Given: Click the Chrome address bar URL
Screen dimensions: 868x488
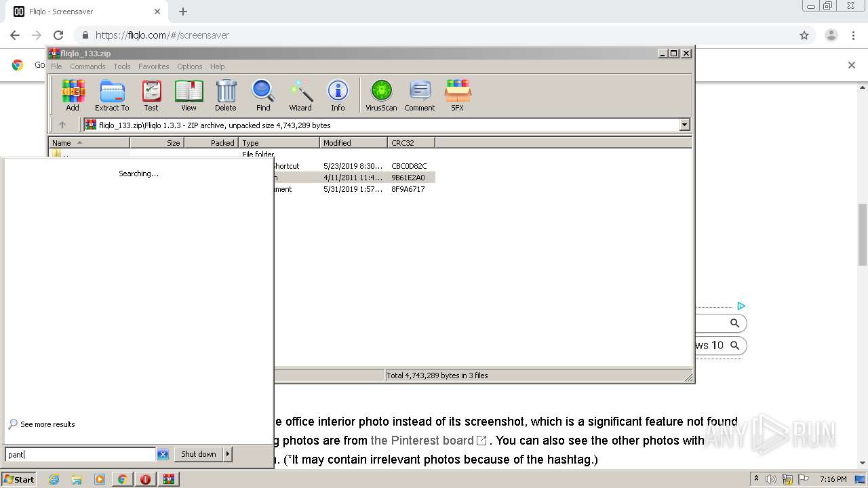Looking at the screenshot, I should point(162,35).
